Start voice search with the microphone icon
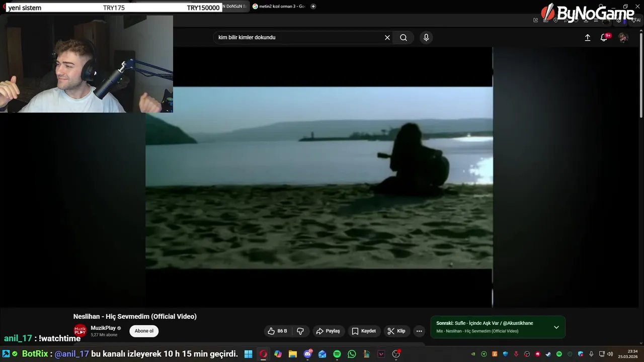 426,38
